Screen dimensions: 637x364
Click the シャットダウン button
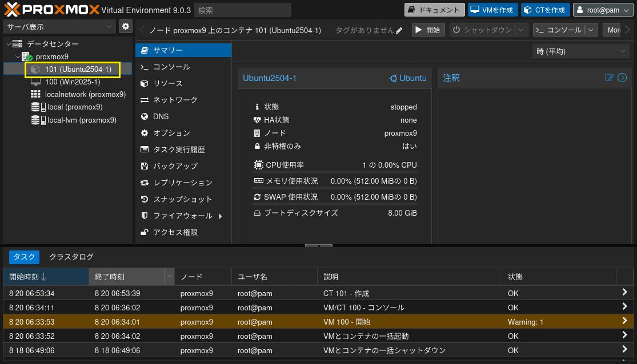[x=482, y=30]
